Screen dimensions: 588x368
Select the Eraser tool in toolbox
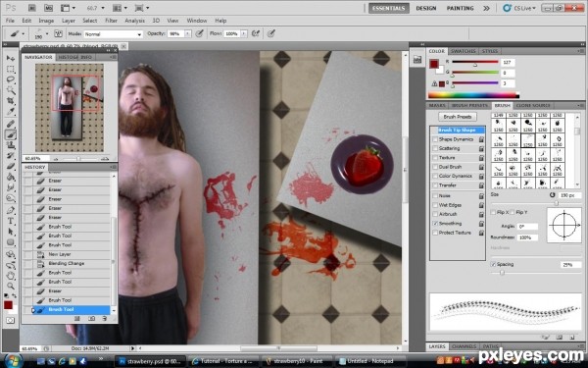tap(11, 166)
